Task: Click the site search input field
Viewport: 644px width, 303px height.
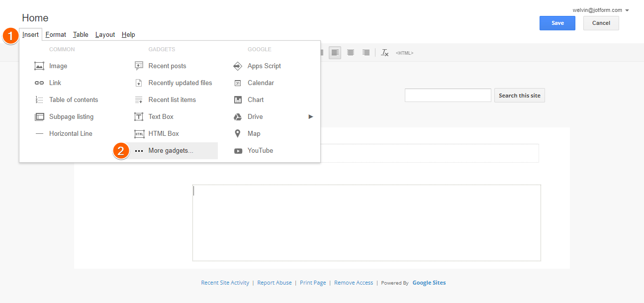Action: click(448, 95)
